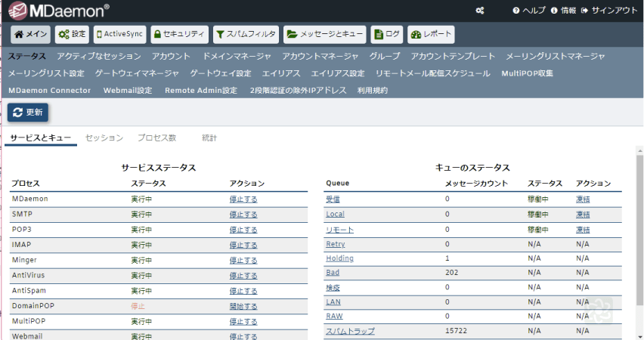644x340 pixels.
Task: Click the gears icon in top header
Action: click(479, 11)
